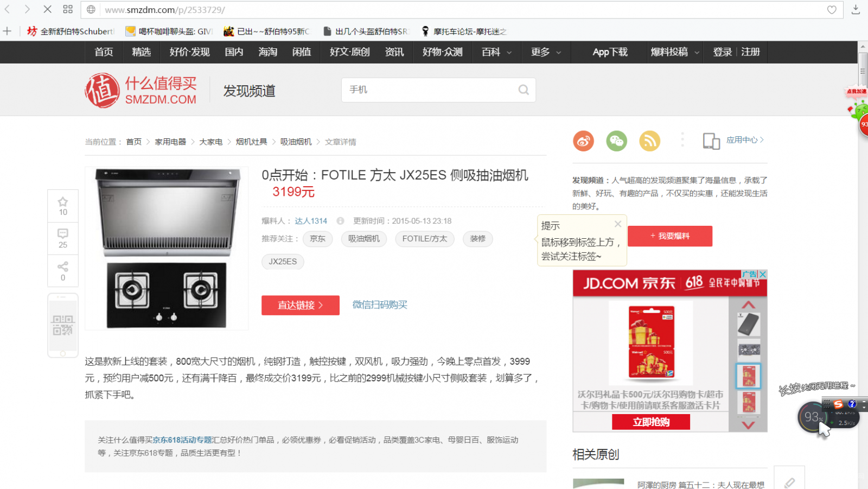This screenshot has height=489, width=868.
Task: Select highlighted red gift card thumbnail in ad
Action: (749, 376)
